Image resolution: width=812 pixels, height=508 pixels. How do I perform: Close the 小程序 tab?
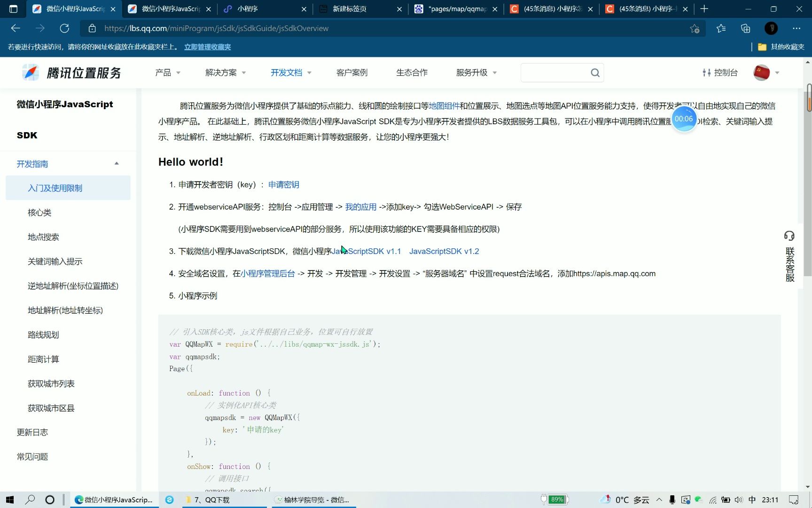[x=304, y=9]
